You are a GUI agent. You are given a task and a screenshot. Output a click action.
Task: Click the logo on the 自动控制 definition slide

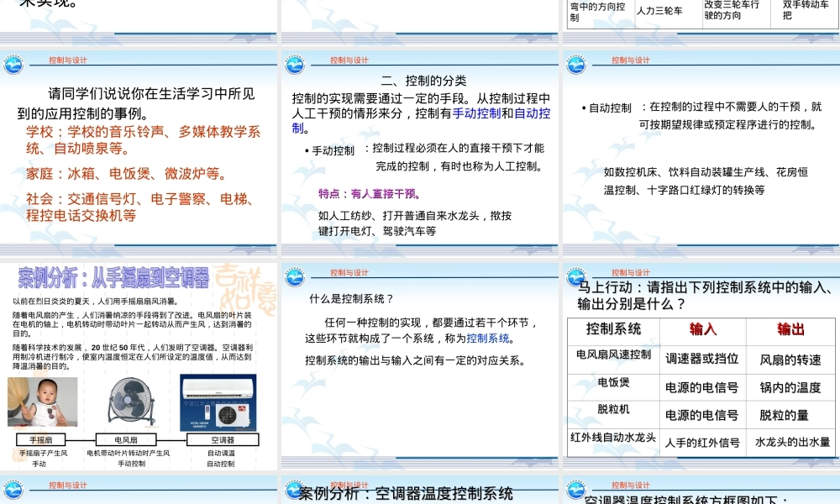[x=576, y=65]
